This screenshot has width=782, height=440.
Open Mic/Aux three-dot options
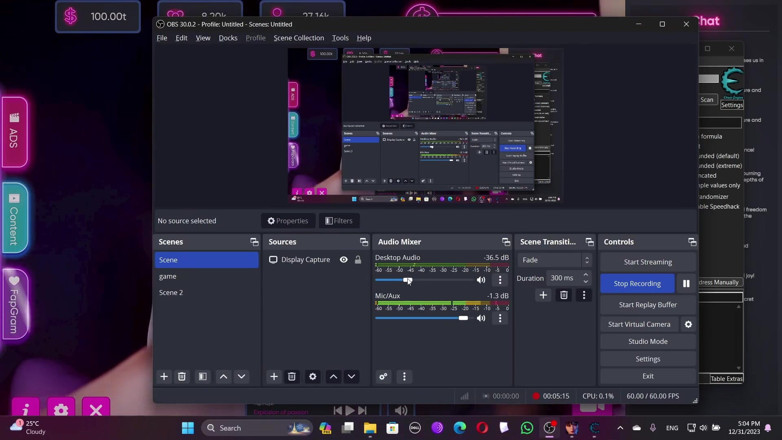[500, 318]
